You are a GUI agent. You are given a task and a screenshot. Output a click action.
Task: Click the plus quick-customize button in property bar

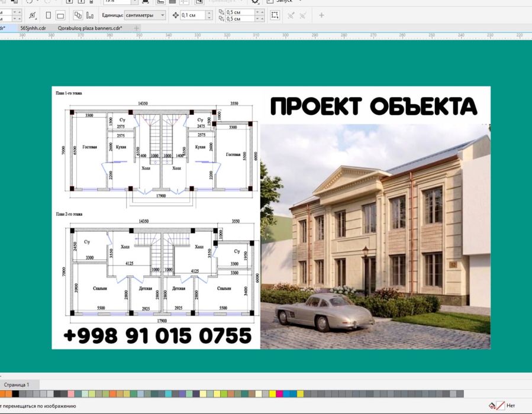321,15
